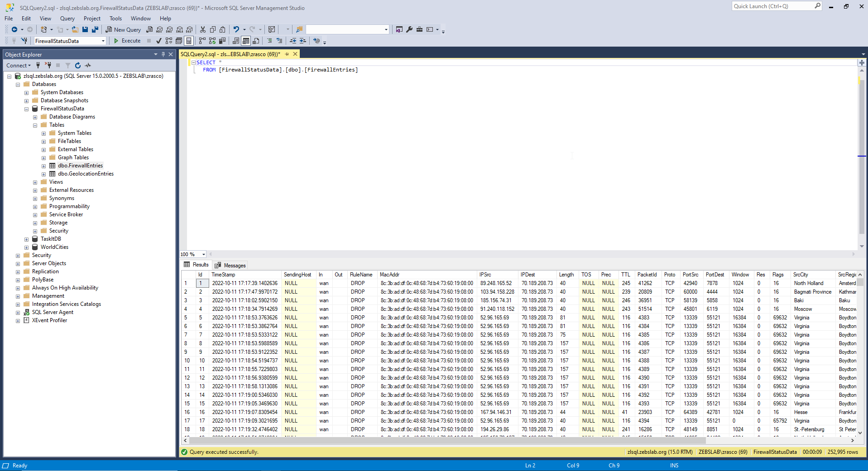Switch to the Messages tab

click(230, 266)
